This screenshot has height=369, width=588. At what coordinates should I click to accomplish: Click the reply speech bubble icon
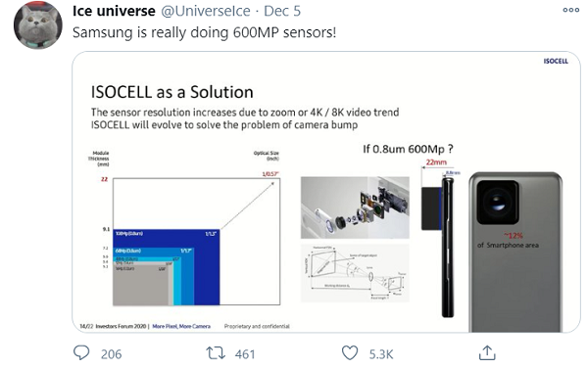tap(81, 353)
